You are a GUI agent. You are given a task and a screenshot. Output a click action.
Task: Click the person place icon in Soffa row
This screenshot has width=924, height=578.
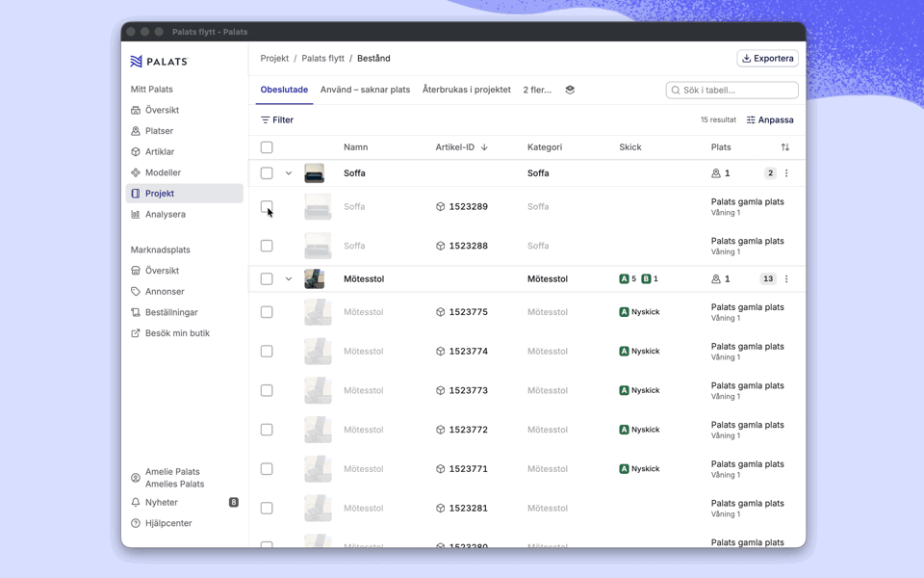(716, 173)
